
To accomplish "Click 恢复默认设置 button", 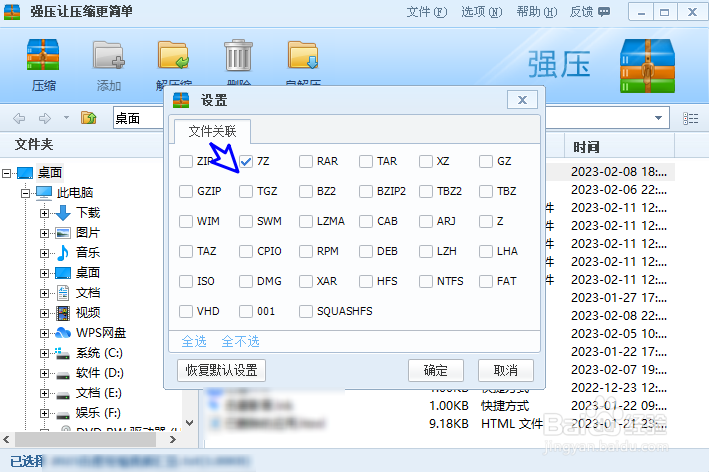I will 222,370.
